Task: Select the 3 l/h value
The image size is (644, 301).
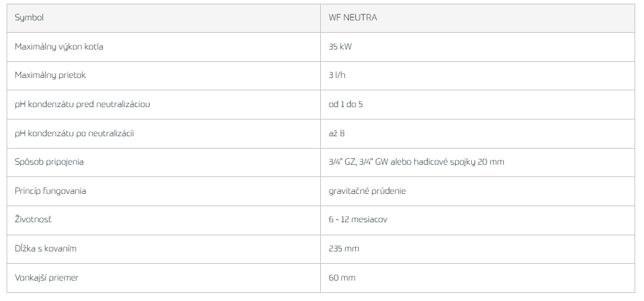Action: 337,76
